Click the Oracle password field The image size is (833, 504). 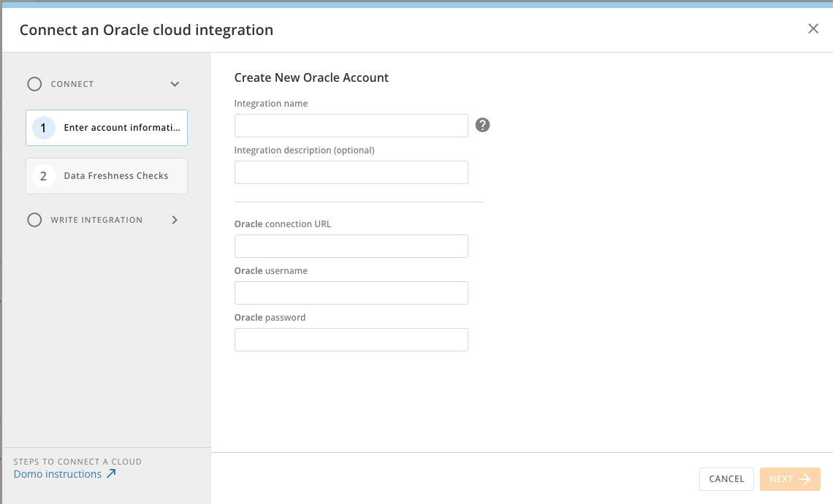(x=351, y=340)
